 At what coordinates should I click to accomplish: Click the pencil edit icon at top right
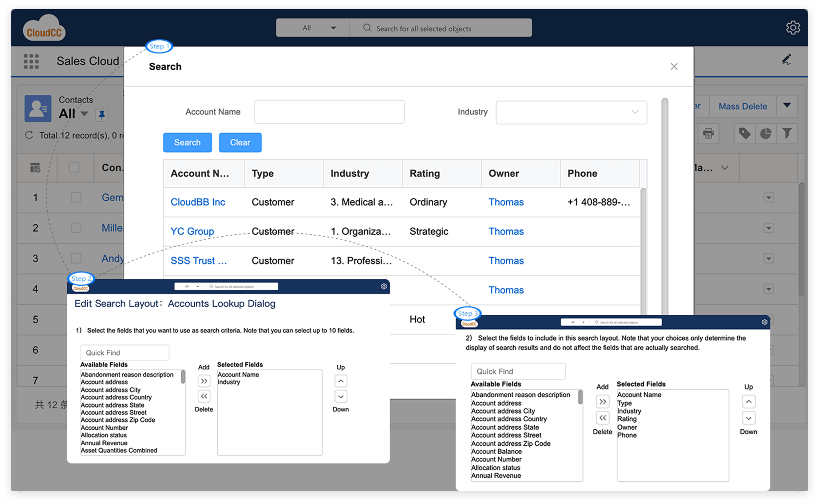click(x=786, y=60)
